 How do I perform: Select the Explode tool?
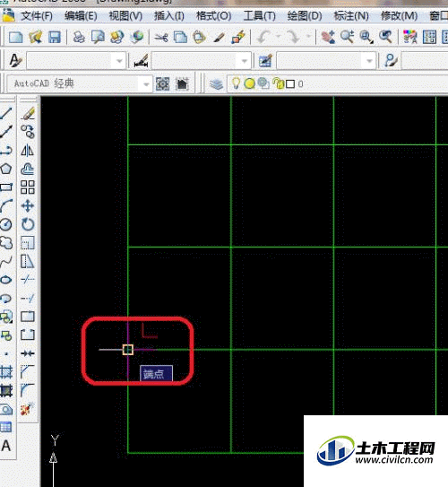point(28,409)
